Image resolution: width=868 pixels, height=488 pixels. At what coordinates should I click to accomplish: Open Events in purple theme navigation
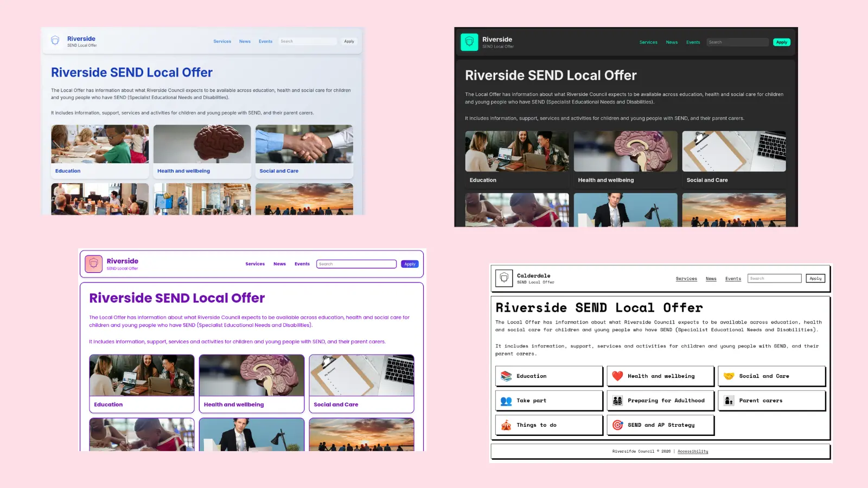302,264
